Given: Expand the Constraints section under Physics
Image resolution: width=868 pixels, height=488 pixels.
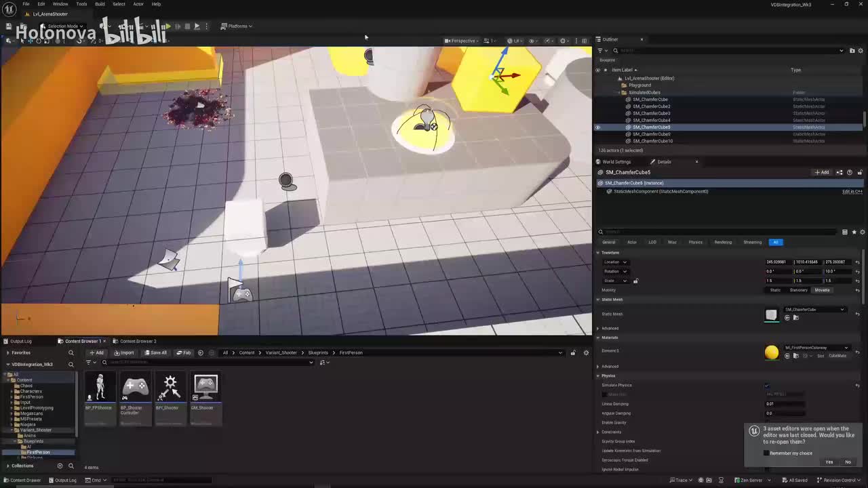Looking at the screenshot, I should [x=598, y=432].
